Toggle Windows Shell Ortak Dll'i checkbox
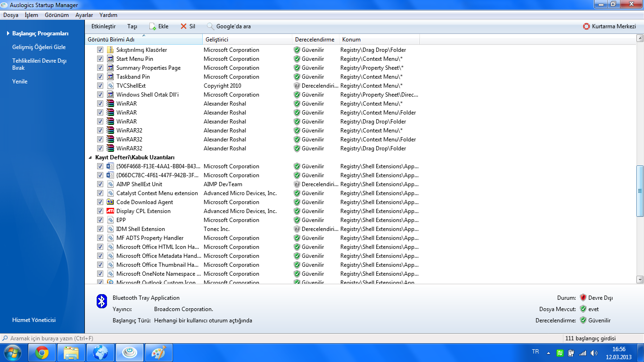 (100, 95)
